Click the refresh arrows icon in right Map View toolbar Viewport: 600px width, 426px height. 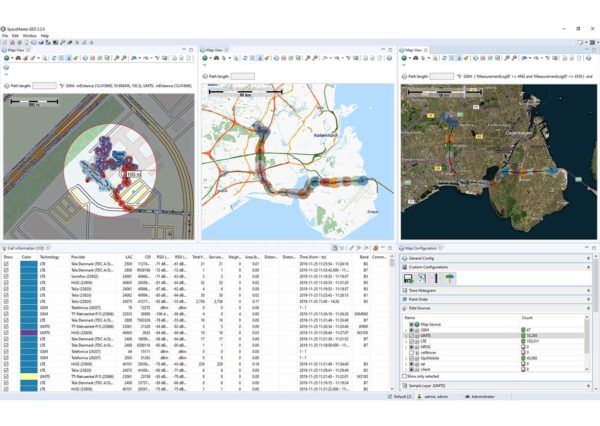point(444,58)
